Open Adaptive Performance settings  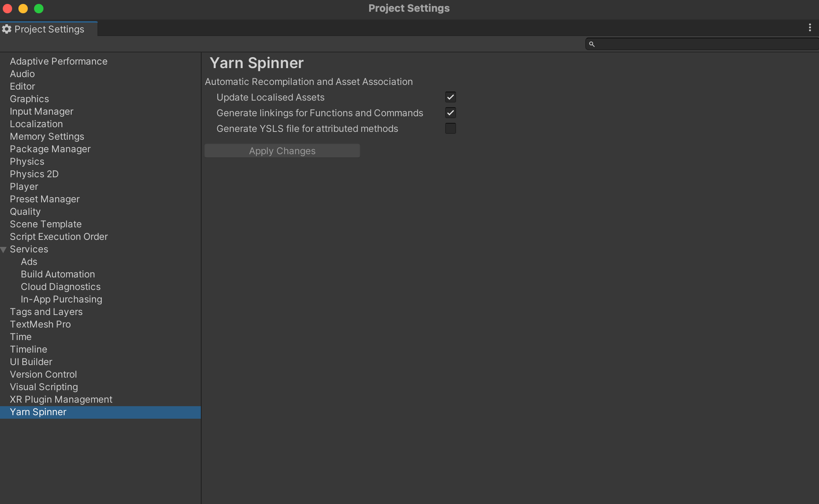[x=59, y=61]
